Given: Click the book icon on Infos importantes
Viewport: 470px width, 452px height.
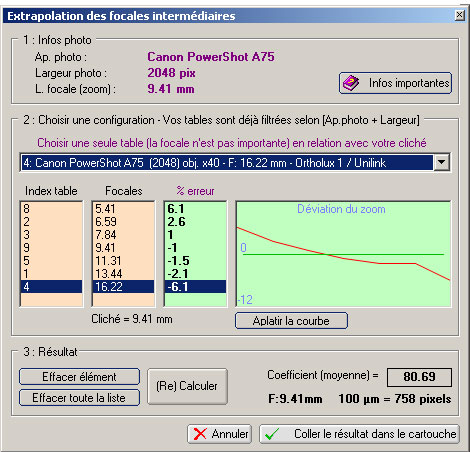Looking at the screenshot, I should click(351, 83).
